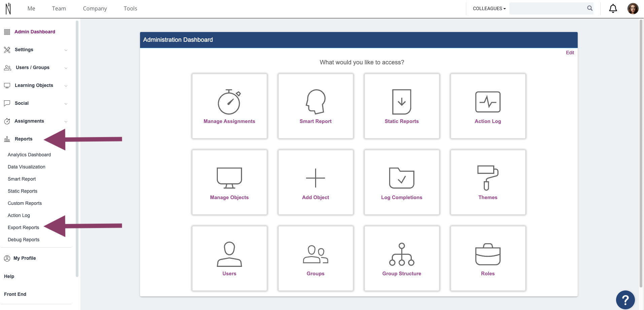
Task: Click the notifications bell icon
Action: click(x=613, y=8)
